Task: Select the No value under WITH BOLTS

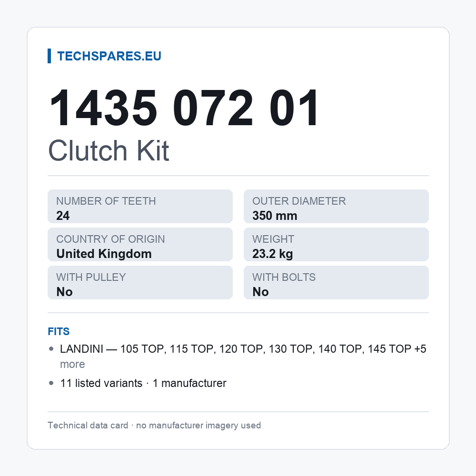Action: (x=260, y=292)
